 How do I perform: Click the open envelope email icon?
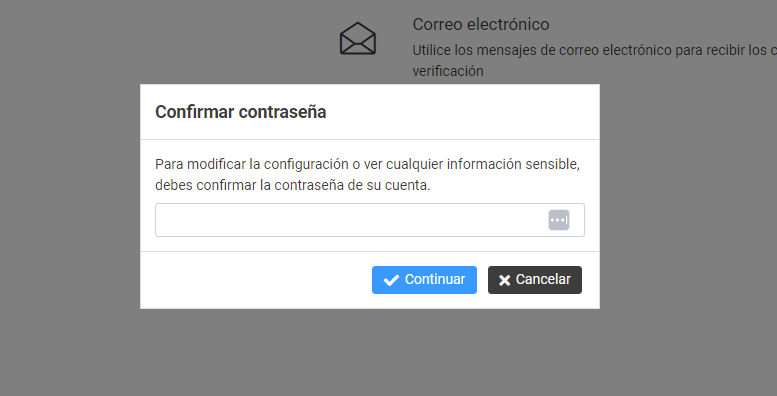point(358,39)
